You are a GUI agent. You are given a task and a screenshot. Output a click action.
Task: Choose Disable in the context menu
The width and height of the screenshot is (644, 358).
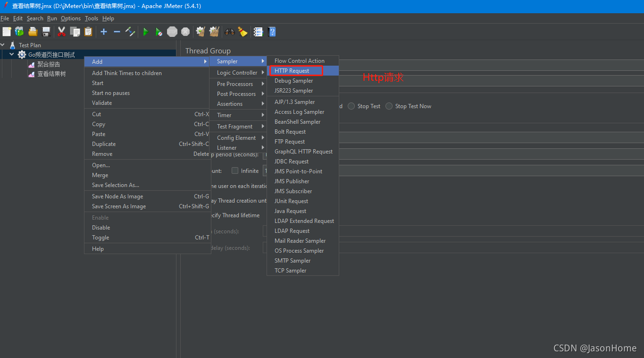(x=147, y=228)
